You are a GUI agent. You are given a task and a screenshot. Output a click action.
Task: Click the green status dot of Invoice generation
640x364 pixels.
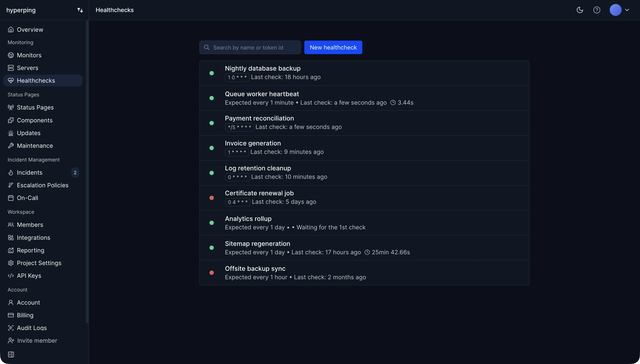click(211, 148)
